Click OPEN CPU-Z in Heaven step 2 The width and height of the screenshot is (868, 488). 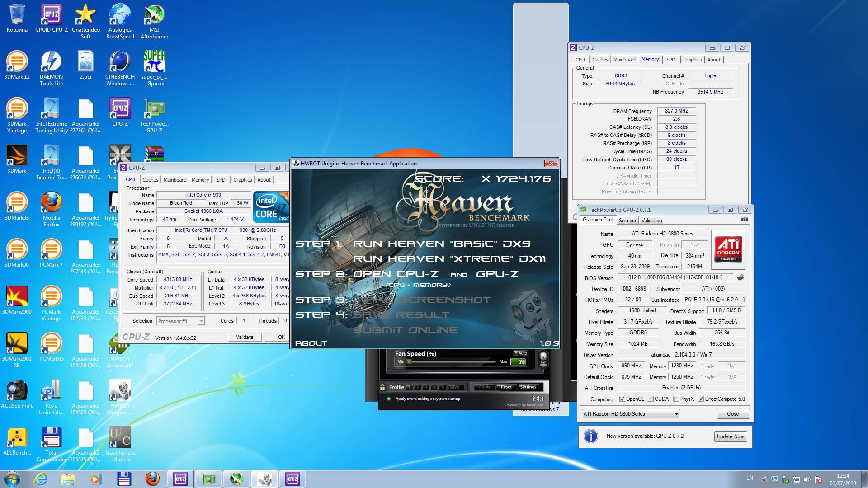[395, 274]
